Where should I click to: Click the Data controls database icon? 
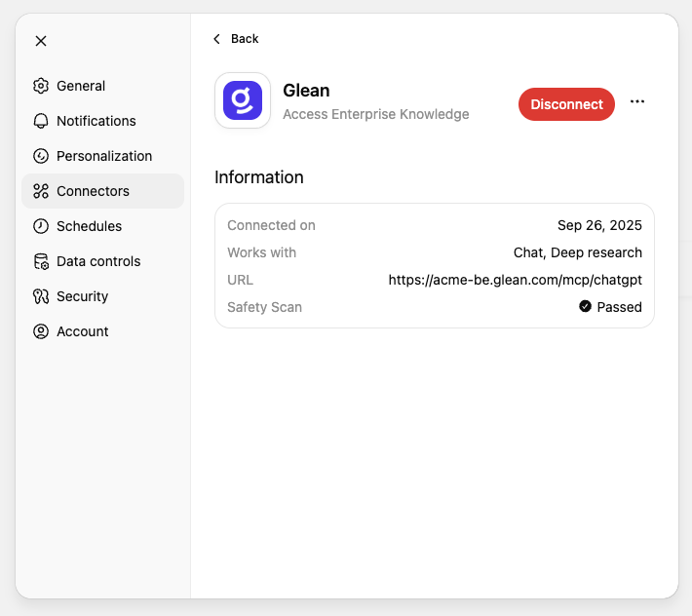(x=41, y=261)
